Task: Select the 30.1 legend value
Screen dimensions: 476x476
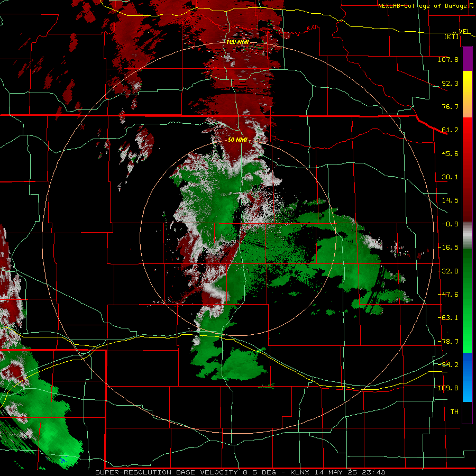Action: (450, 177)
